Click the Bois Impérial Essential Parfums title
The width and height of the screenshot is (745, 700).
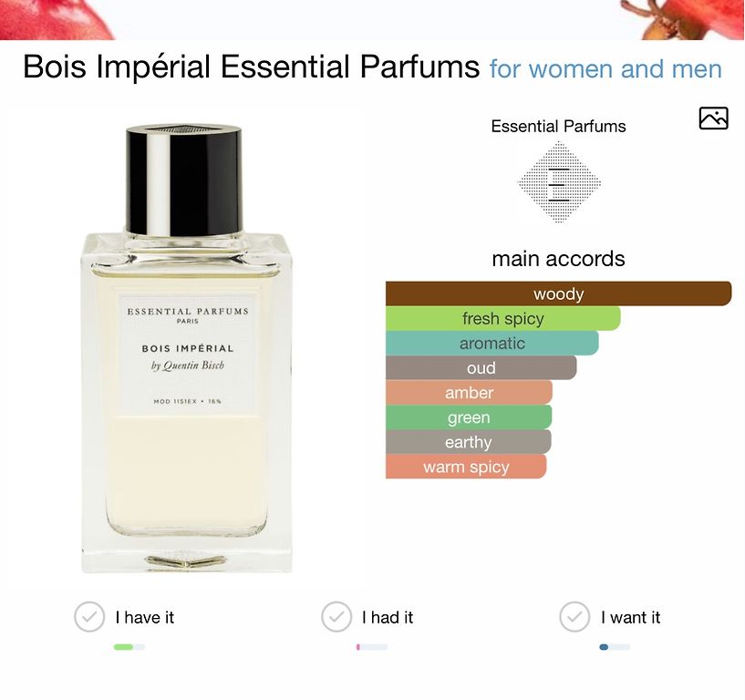click(252, 67)
